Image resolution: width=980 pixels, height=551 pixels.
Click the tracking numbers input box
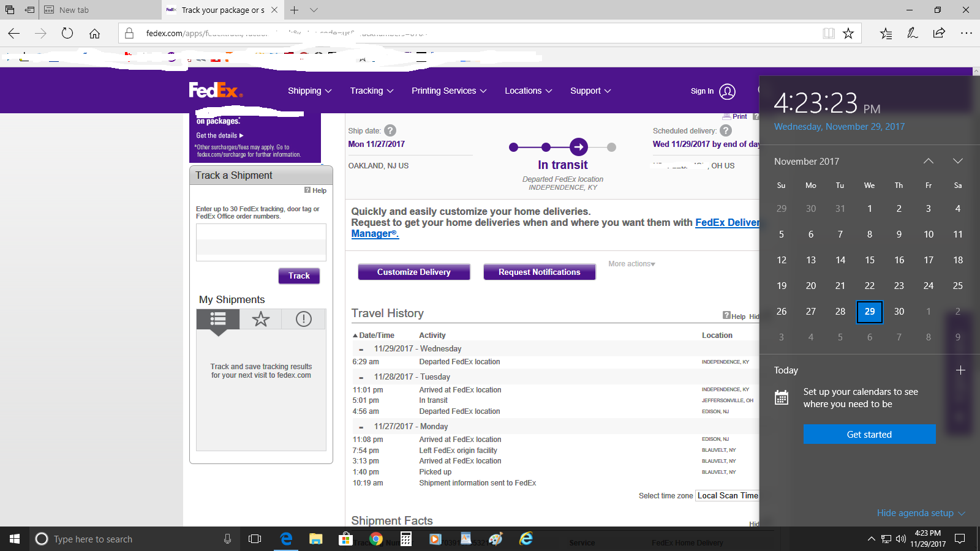(261, 242)
